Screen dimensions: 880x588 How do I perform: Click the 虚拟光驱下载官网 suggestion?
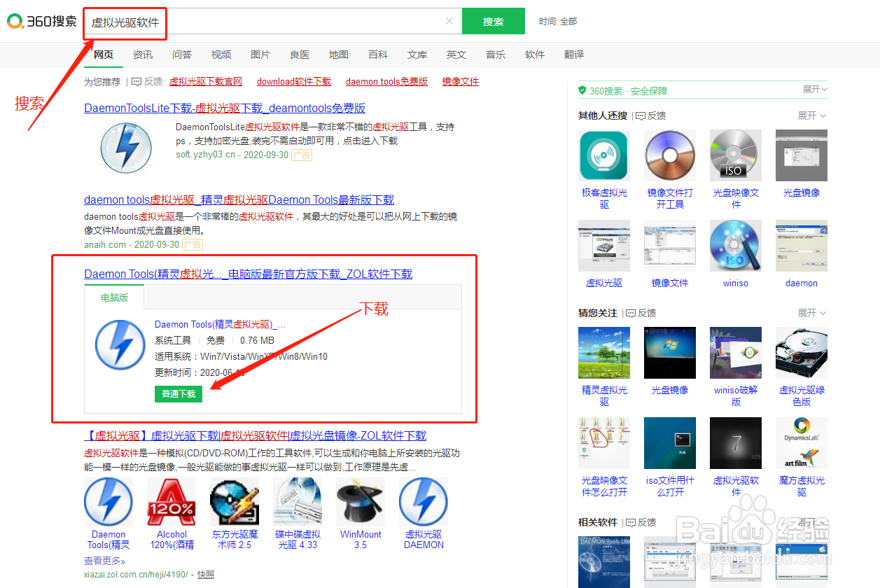(206, 82)
